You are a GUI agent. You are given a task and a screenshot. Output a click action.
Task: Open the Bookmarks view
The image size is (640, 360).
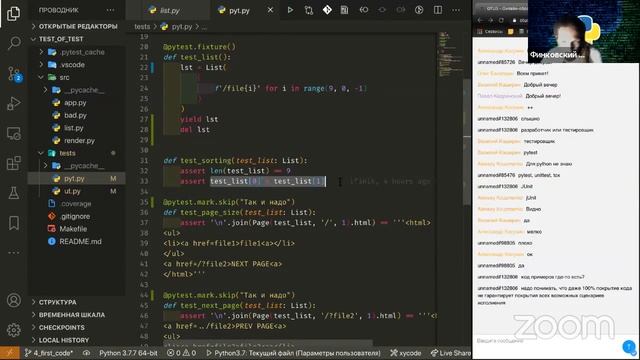click(13, 223)
